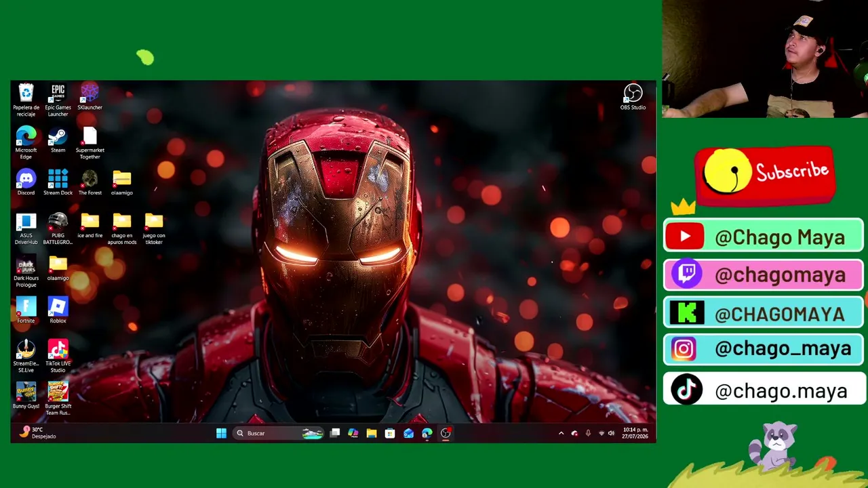Open the 30°C Despejado weather widget
Viewport: 868px width, 488px height.
(x=39, y=432)
